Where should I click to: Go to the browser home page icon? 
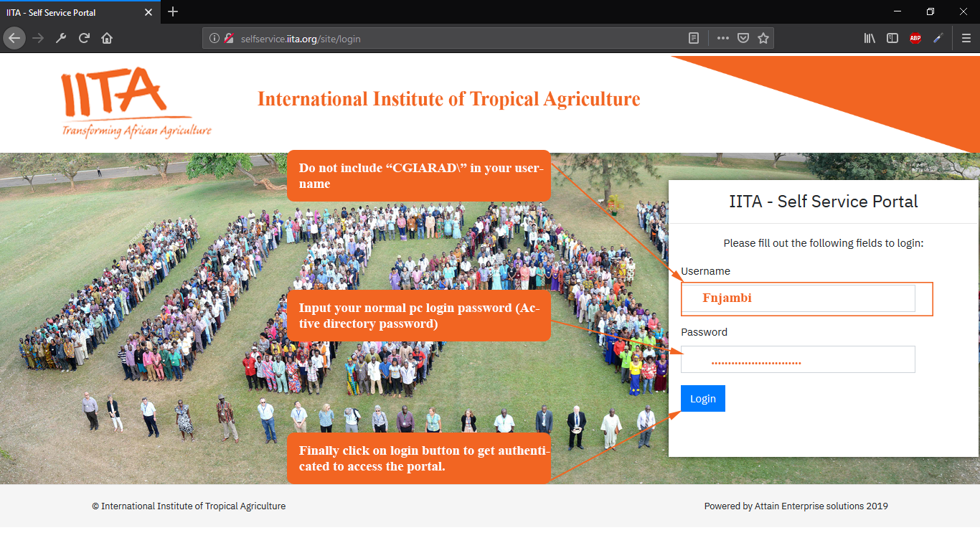107,38
